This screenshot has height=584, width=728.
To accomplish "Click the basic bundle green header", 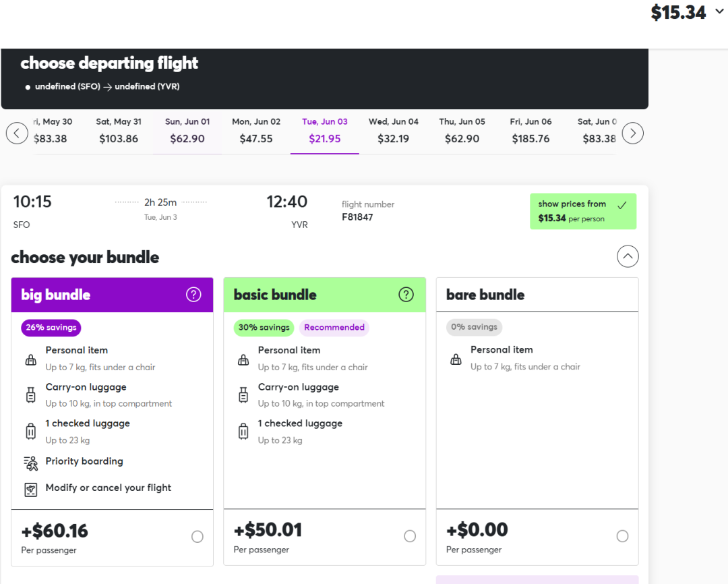I will (310, 295).
